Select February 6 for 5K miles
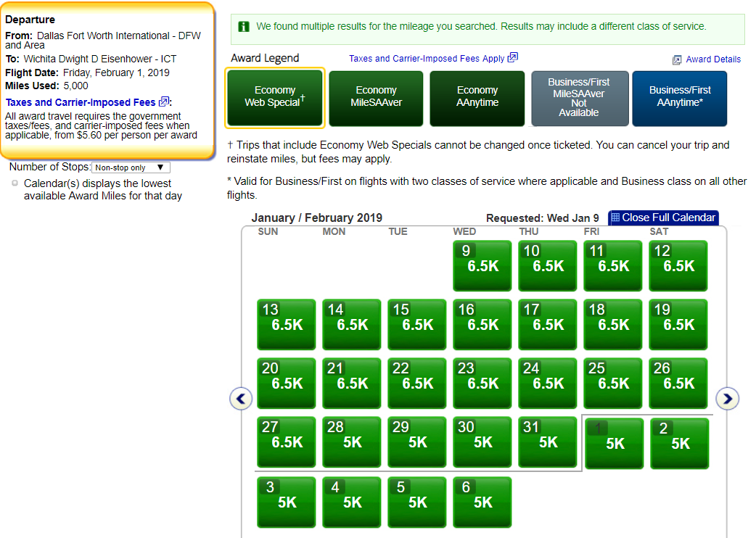Image resolution: width=756 pixels, height=538 pixels. (482, 502)
